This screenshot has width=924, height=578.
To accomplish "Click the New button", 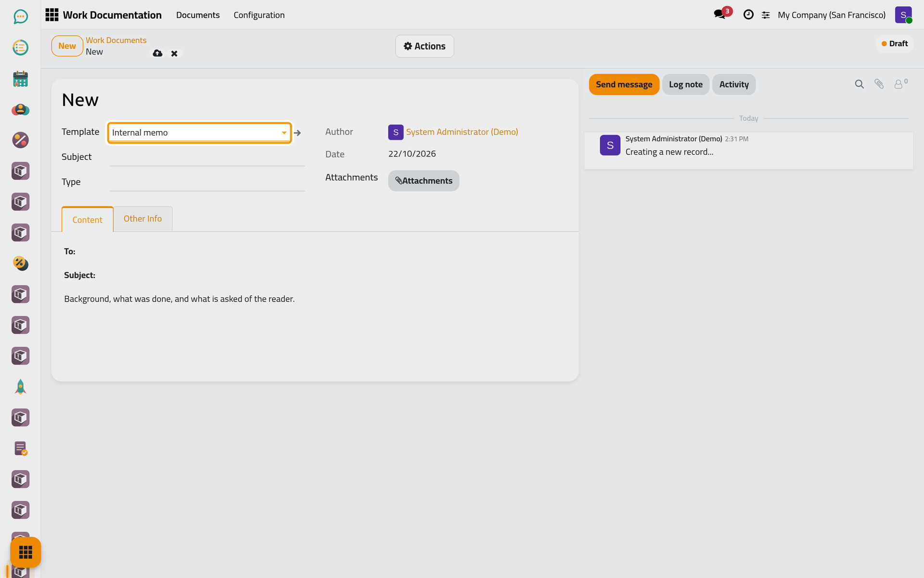I will (67, 46).
